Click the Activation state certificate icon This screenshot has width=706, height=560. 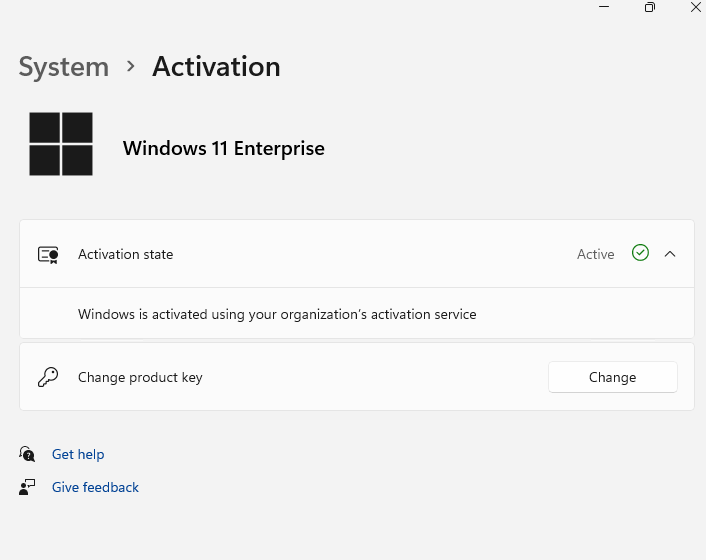(x=48, y=254)
